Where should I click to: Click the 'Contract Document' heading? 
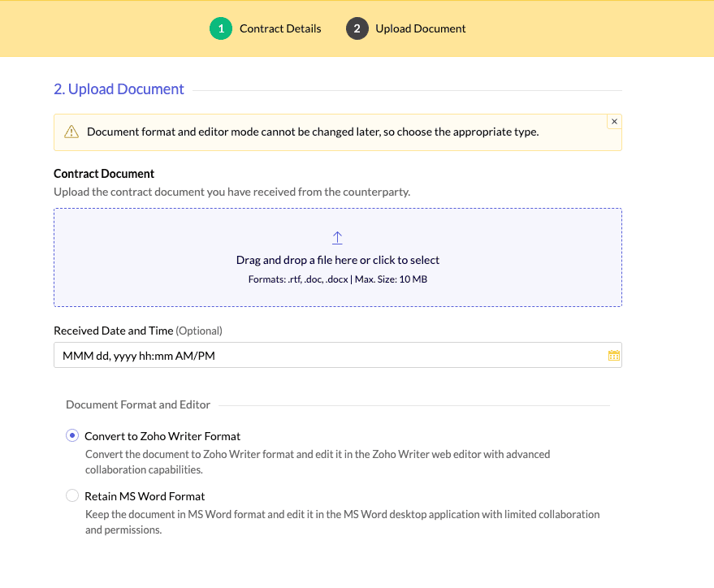pyautogui.click(x=104, y=174)
